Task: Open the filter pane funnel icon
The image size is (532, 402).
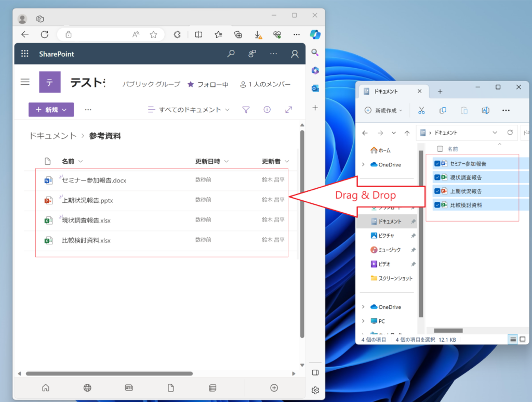Action: pyautogui.click(x=246, y=110)
